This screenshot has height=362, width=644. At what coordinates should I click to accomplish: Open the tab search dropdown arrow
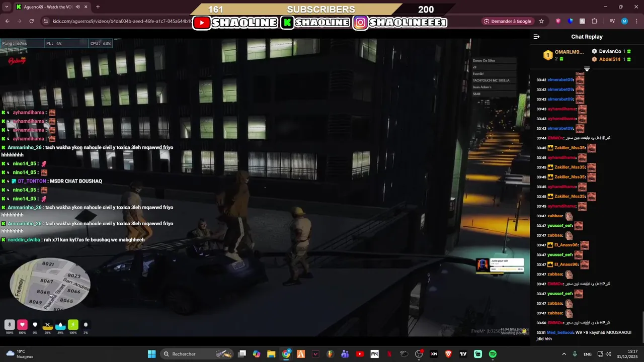[x=6, y=7]
